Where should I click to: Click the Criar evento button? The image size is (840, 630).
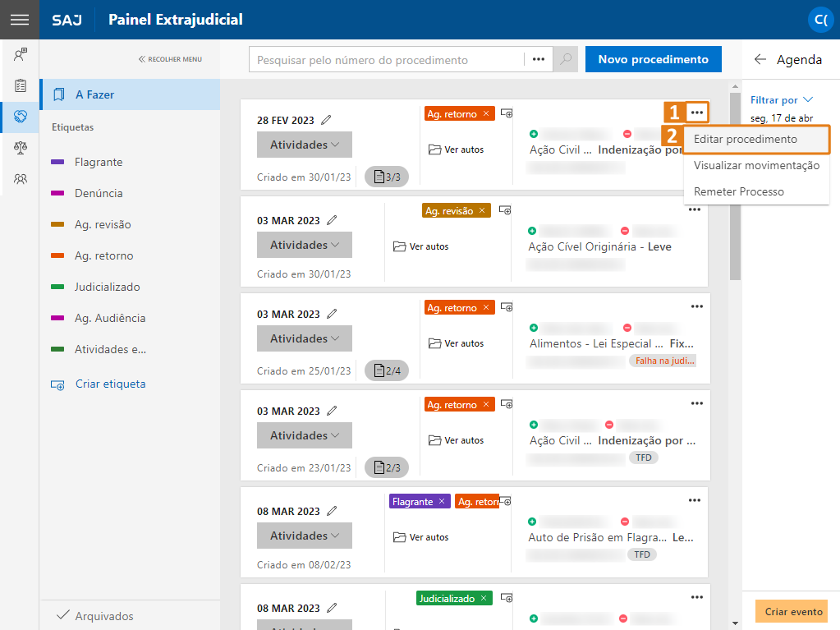tap(793, 611)
